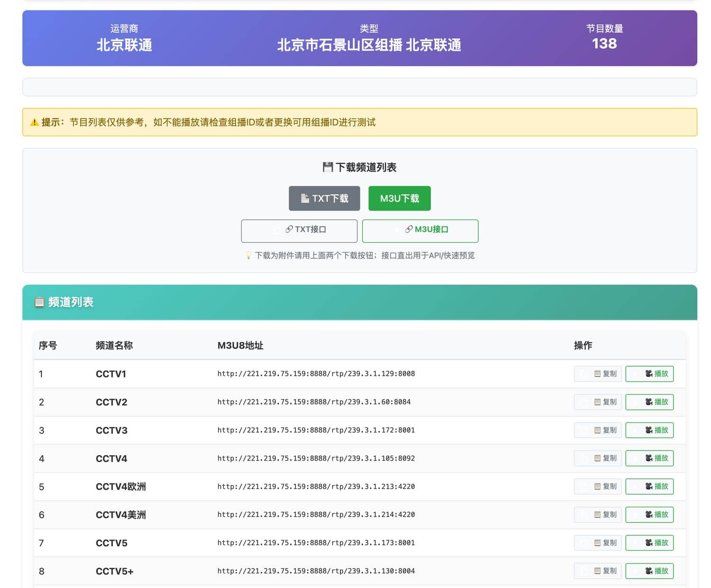Play the CCTV4欧洲 channel
Screen dimensions: 711x588
[x=649, y=487]
